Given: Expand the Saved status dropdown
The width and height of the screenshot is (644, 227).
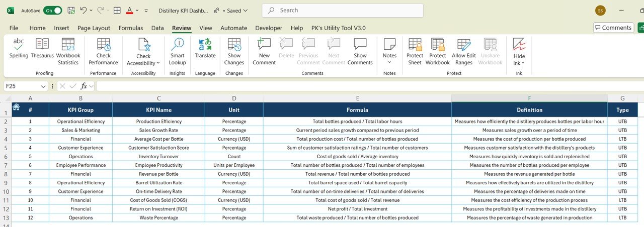Looking at the screenshot, I should tap(245, 10).
